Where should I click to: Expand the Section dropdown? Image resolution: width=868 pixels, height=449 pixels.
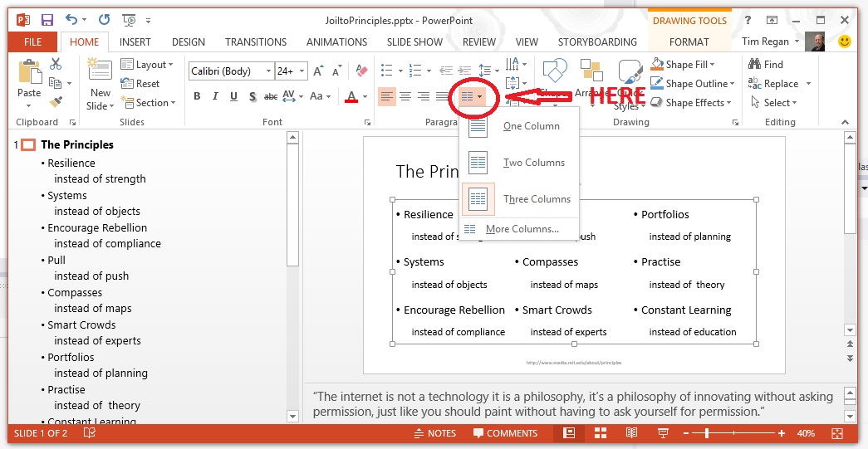[148, 102]
